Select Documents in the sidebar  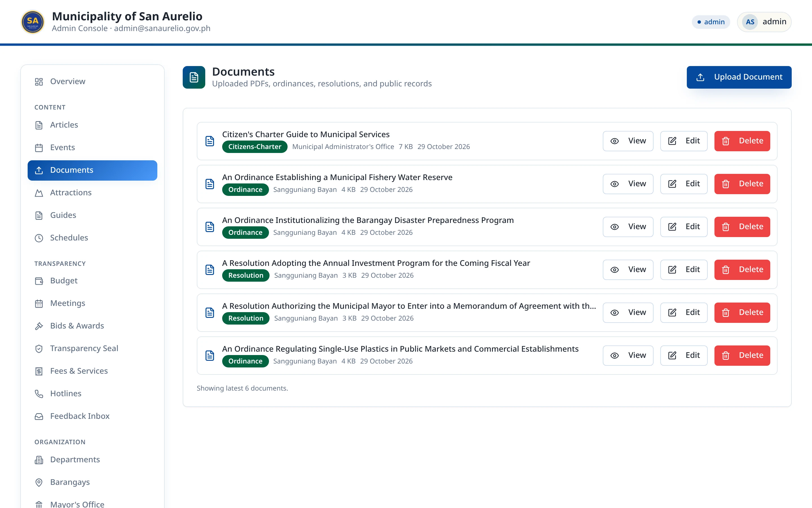pos(92,170)
